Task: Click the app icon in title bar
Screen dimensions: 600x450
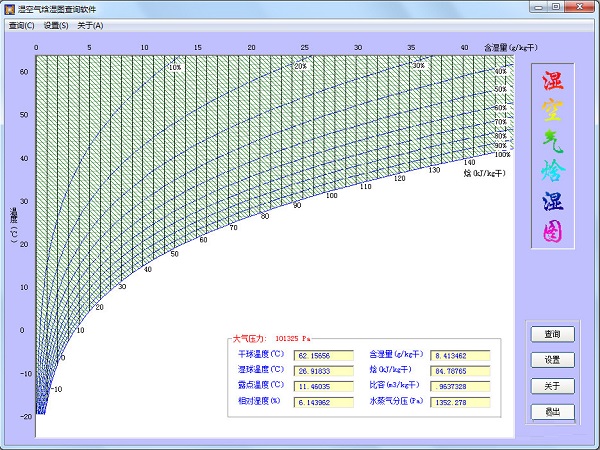Action: [9, 8]
